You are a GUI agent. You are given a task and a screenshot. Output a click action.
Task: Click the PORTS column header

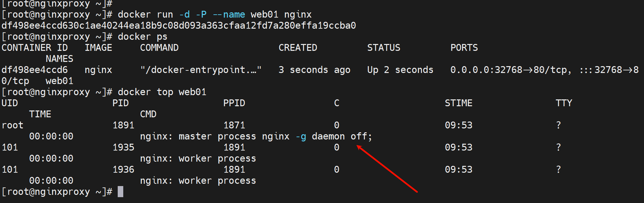[464, 48]
